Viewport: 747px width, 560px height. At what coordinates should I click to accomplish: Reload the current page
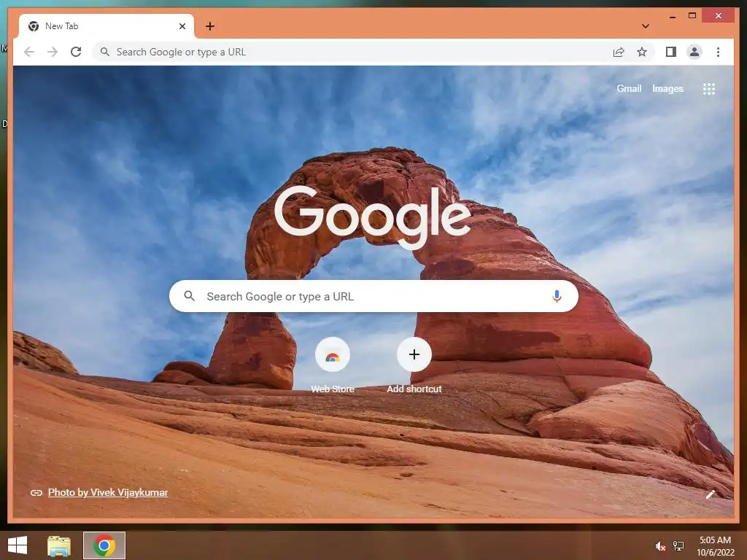click(76, 52)
